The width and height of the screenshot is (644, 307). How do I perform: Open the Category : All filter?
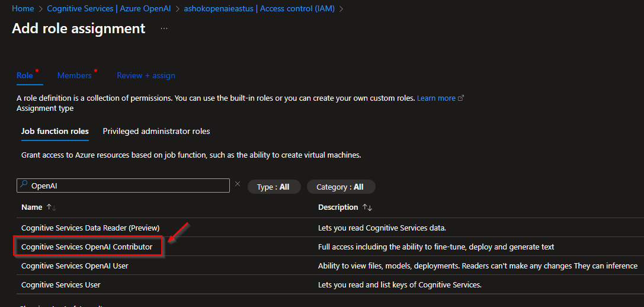(341, 187)
